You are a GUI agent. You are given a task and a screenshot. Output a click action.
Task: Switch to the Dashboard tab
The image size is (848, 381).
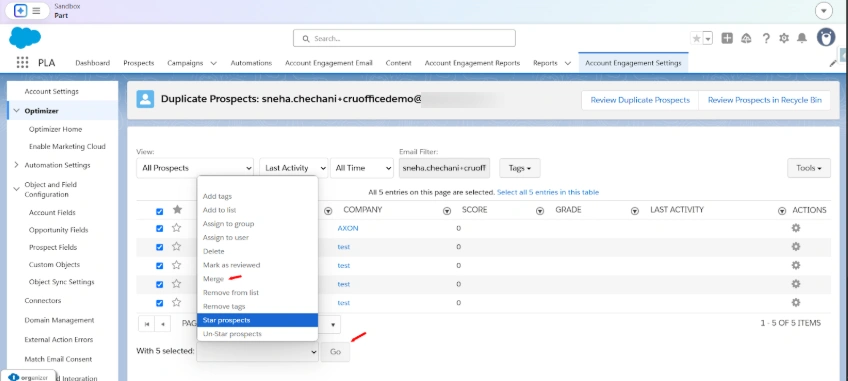92,63
